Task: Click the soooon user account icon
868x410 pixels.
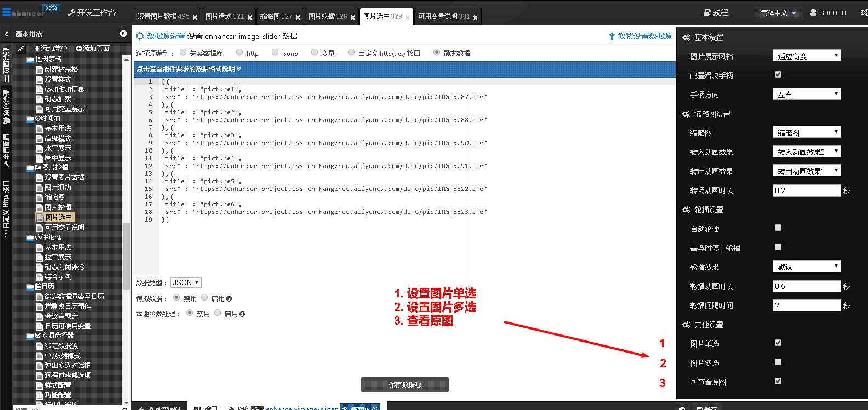Action: [813, 13]
